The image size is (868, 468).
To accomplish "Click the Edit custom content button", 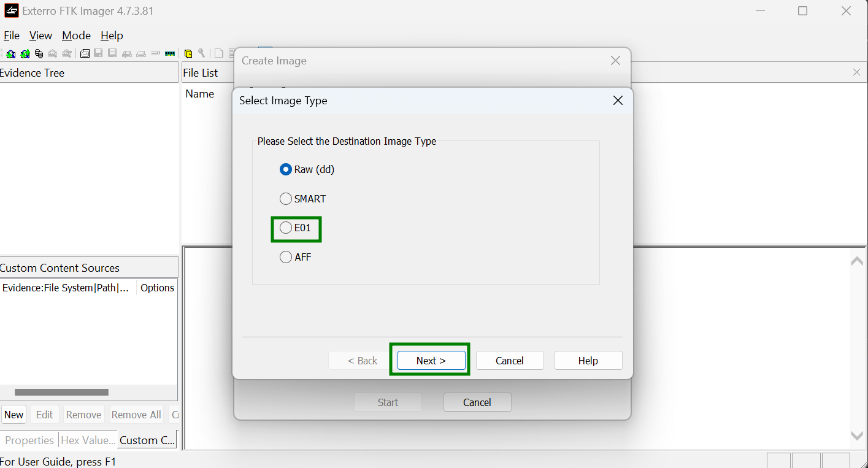I will 44,415.
